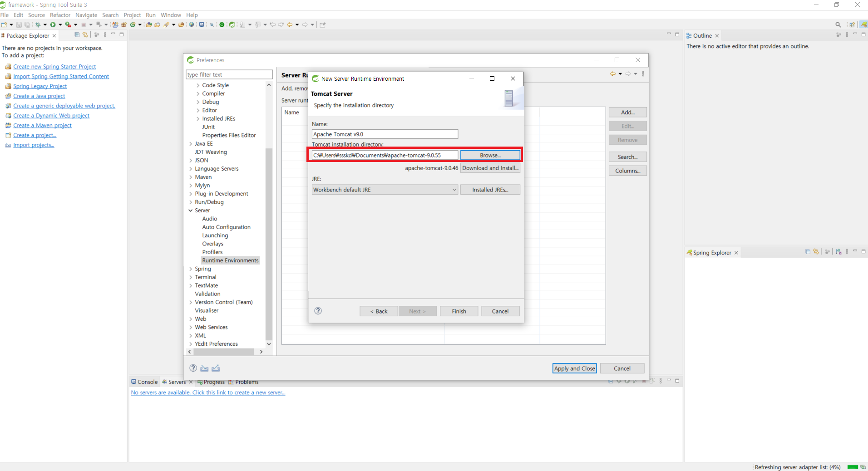Expand the Run/Debug tree node

click(x=190, y=202)
